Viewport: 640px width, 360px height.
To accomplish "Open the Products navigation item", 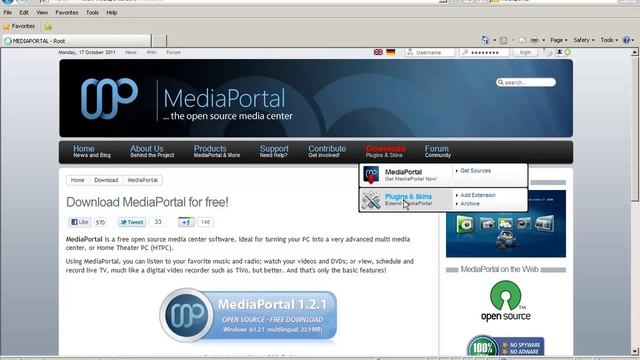I will click(217, 151).
